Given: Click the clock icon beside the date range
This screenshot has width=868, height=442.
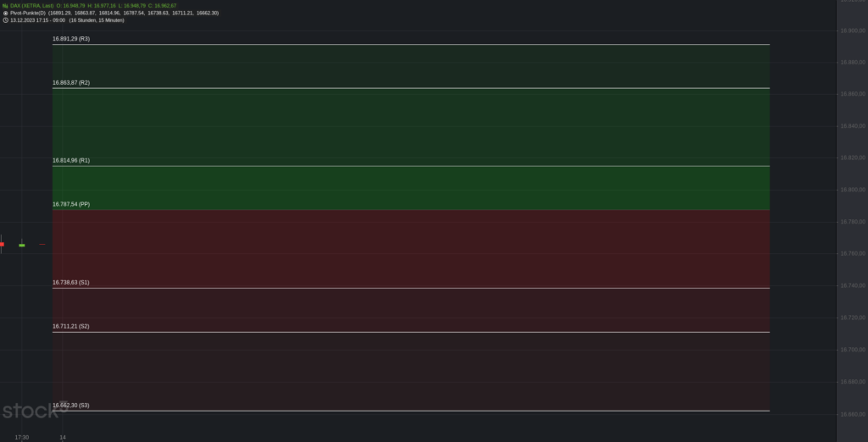Looking at the screenshot, I should click(x=5, y=20).
